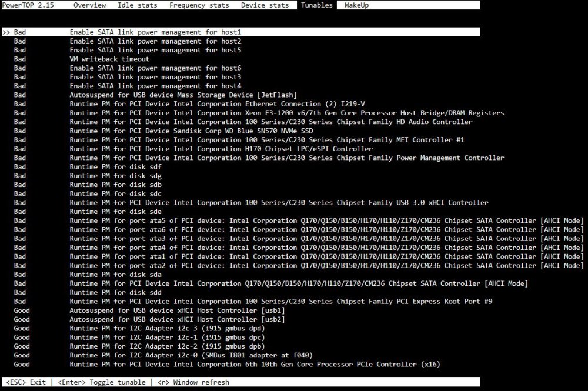Select Autosuspend for xHCI Host Controller usb2

149,320
